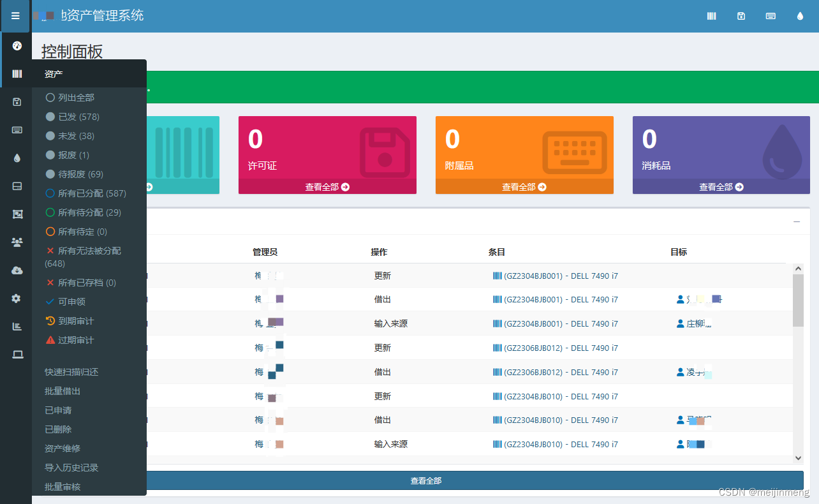Open people users icon in sidebar
The height and width of the screenshot is (504, 819).
[17, 242]
